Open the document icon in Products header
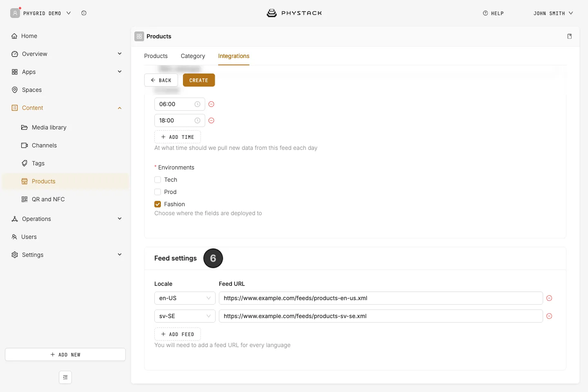This screenshot has width=588, height=392. coord(570,36)
